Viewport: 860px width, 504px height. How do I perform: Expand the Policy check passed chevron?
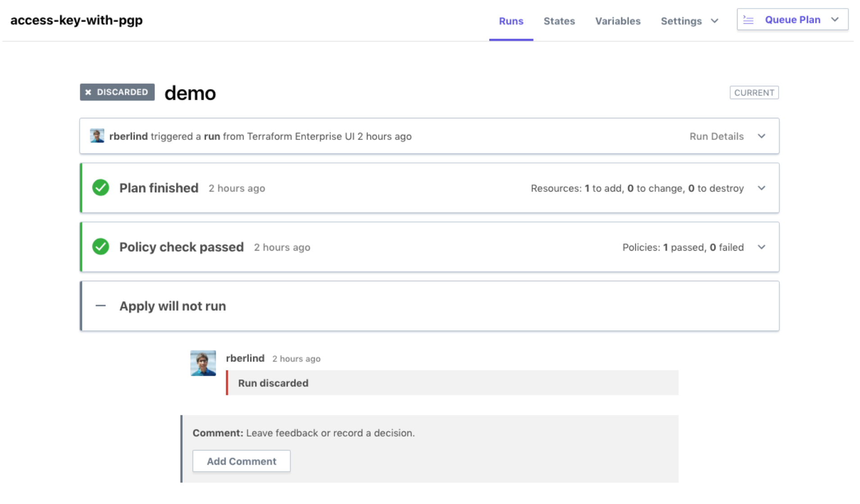point(761,247)
